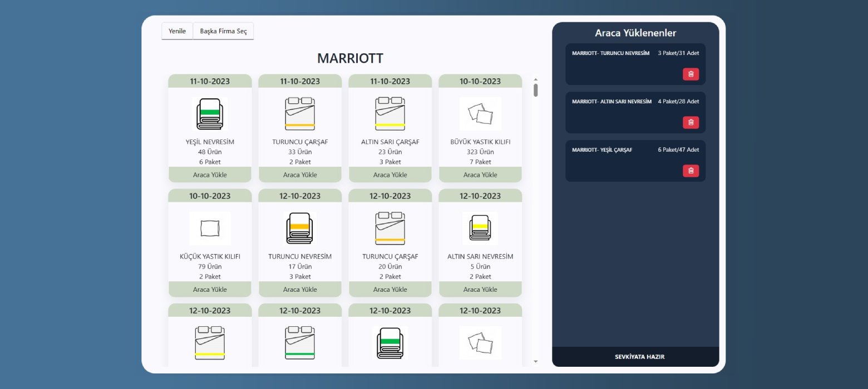This screenshot has width=868, height=389.
Task: Click the YEŞİL NEVRESİM product name
Action: click(x=210, y=142)
